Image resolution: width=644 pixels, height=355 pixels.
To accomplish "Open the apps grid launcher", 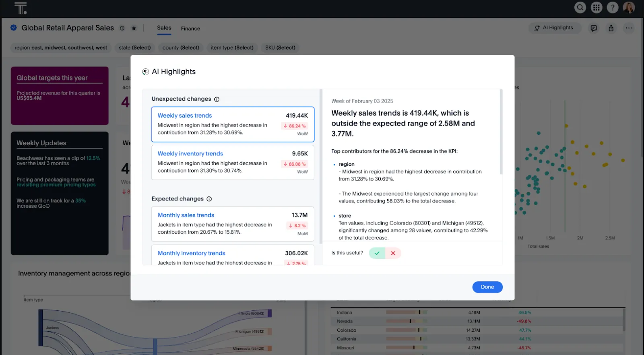I will (597, 7).
